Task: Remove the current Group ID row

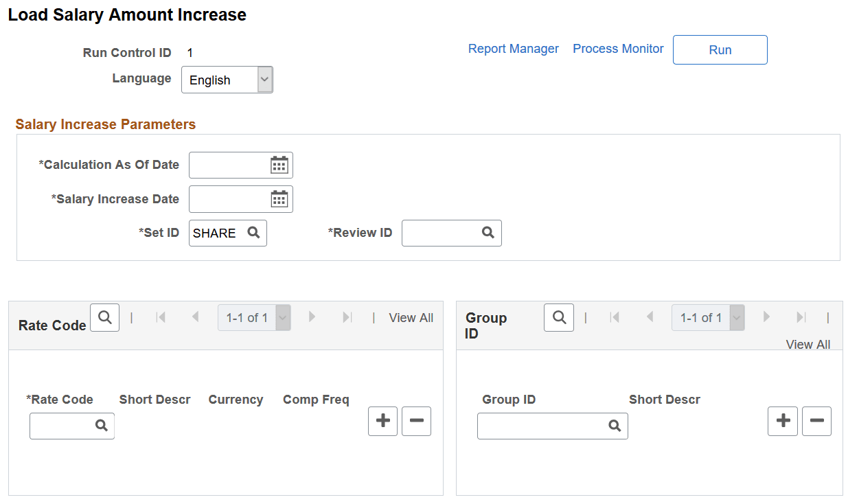Action: pos(816,421)
